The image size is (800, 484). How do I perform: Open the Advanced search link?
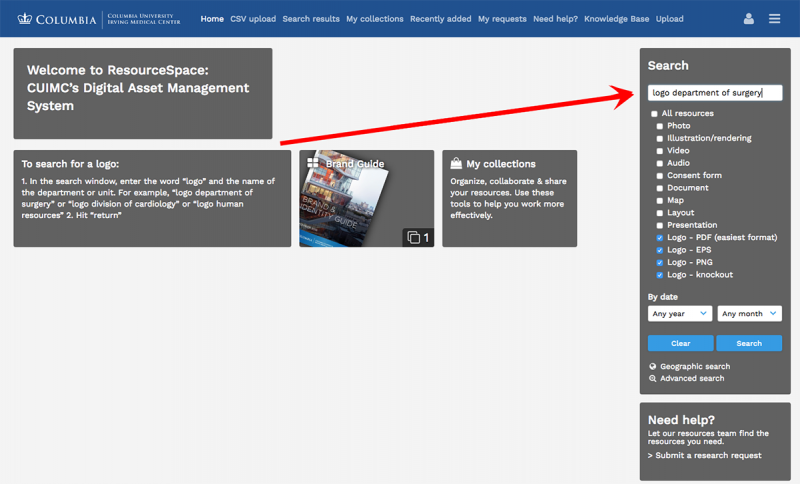[x=692, y=378]
